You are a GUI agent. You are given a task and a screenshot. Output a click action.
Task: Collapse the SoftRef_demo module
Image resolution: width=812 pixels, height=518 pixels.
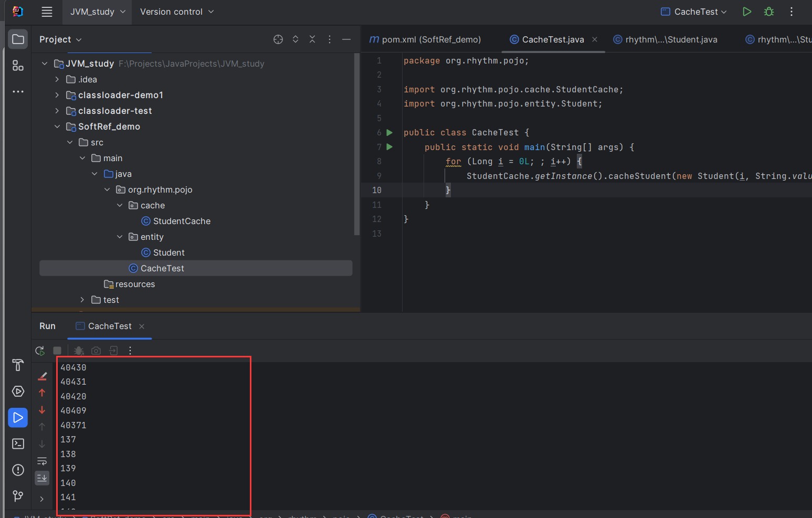tap(57, 126)
